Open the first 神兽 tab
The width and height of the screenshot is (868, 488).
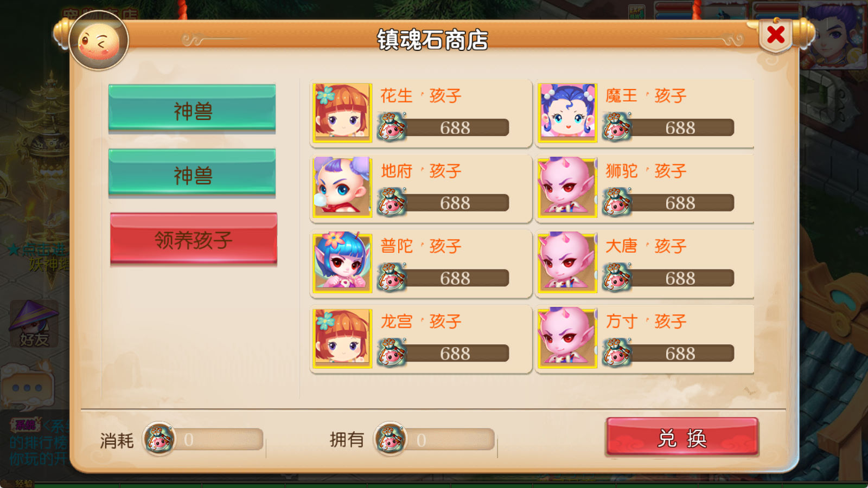[x=192, y=108]
